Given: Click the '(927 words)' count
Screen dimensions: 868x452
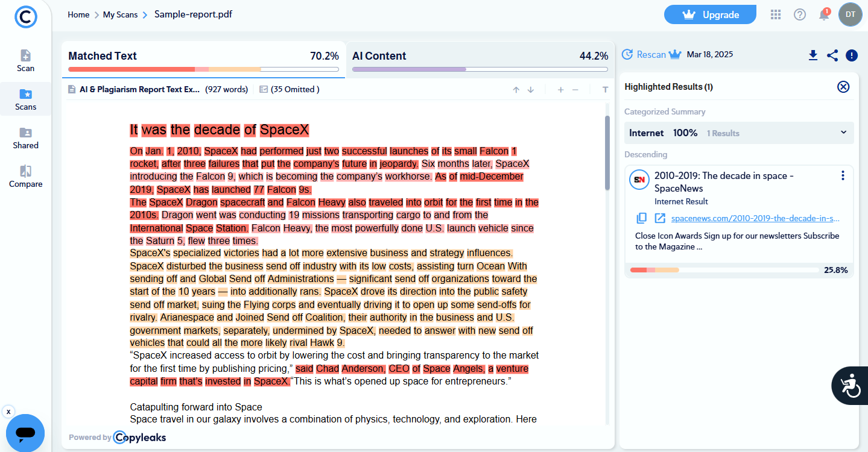Looking at the screenshot, I should tap(226, 89).
